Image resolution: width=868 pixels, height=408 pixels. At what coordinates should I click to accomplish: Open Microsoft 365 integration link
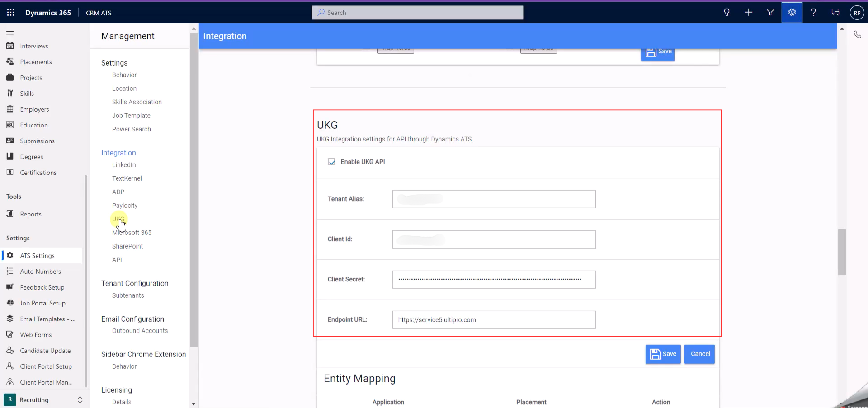132,233
